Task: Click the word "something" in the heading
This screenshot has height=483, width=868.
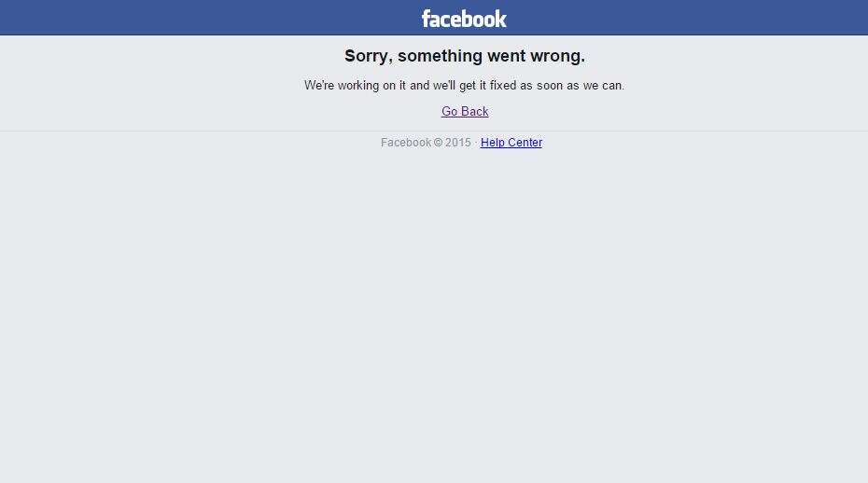Action: pyautogui.click(x=441, y=57)
